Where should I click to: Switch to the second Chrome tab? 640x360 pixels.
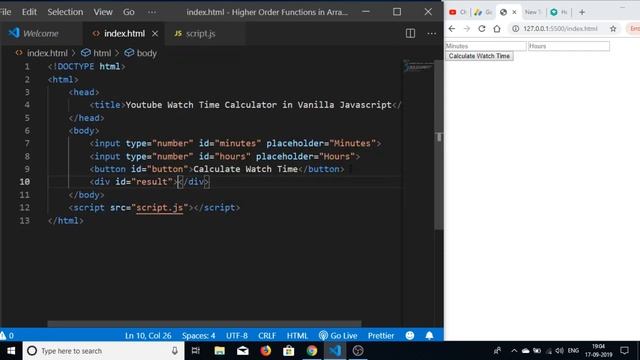click(x=482, y=12)
